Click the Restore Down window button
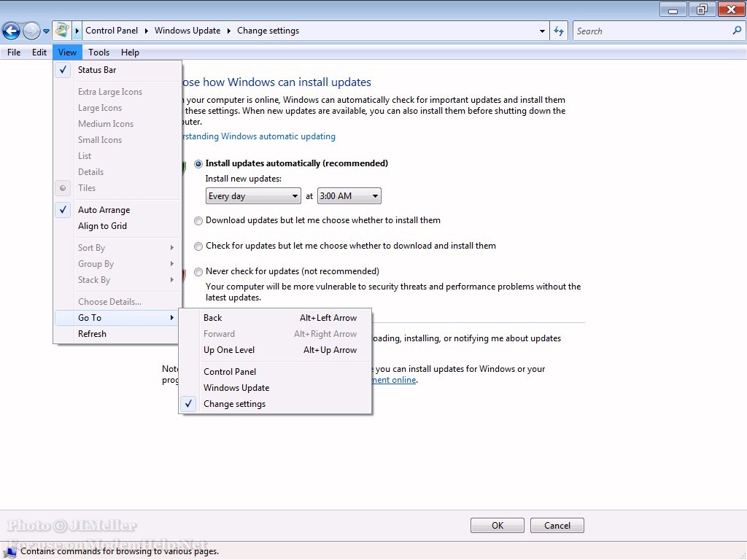Viewport: 747px width, 560px height. [702, 9]
